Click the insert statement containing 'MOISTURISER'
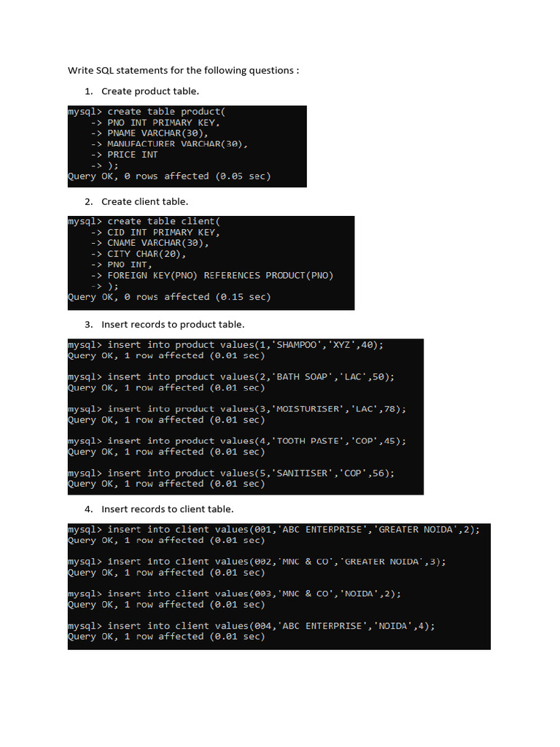This screenshot has width=560, height=747. 237,409
